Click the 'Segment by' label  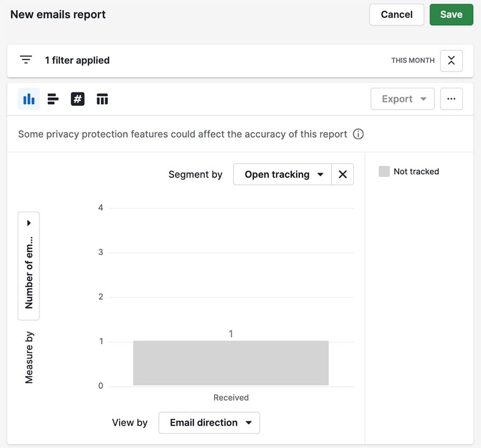click(196, 174)
